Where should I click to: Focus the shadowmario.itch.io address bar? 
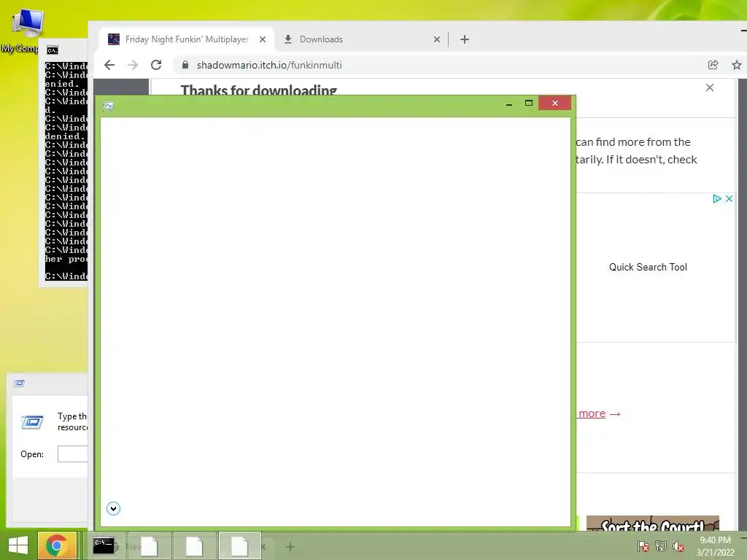pyautogui.click(x=438, y=65)
